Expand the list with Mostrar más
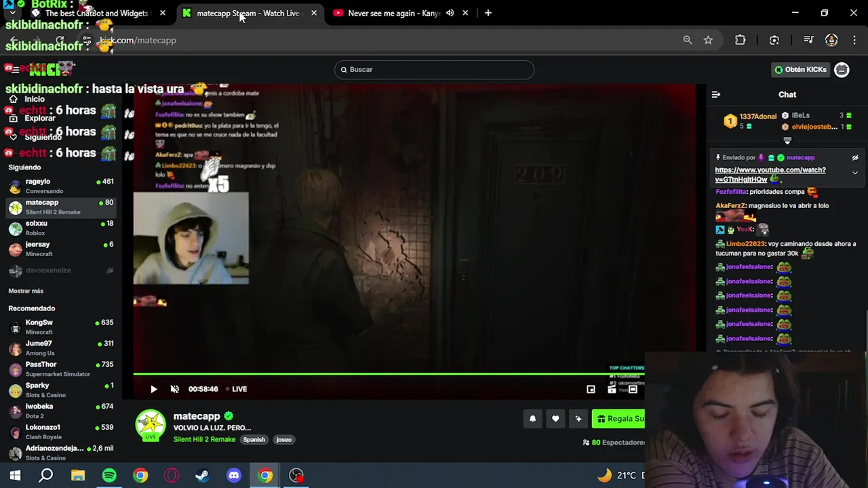 (x=26, y=291)
